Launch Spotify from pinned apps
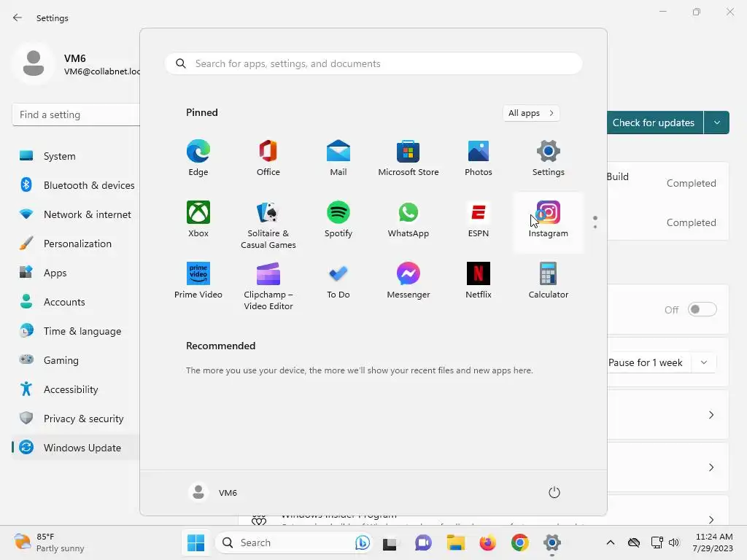This screenshot has width=747, height=560. (x=338, y=219)
